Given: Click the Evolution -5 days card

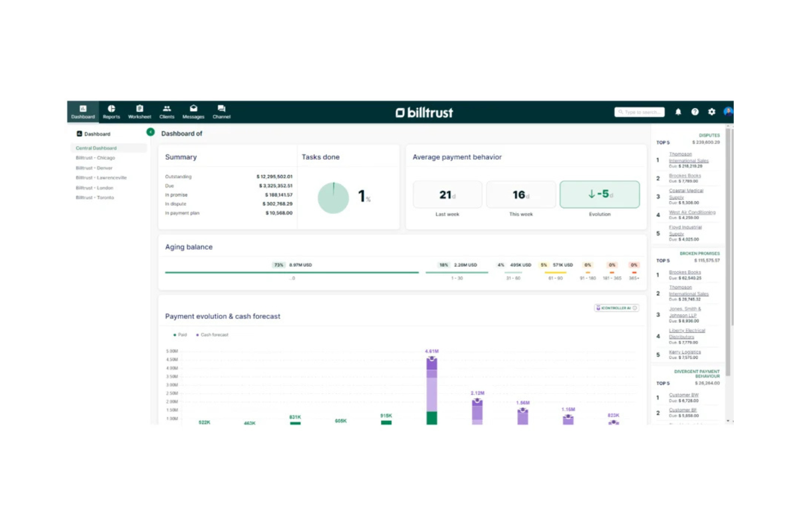Looking at the screenshot, I should (600, 195).
